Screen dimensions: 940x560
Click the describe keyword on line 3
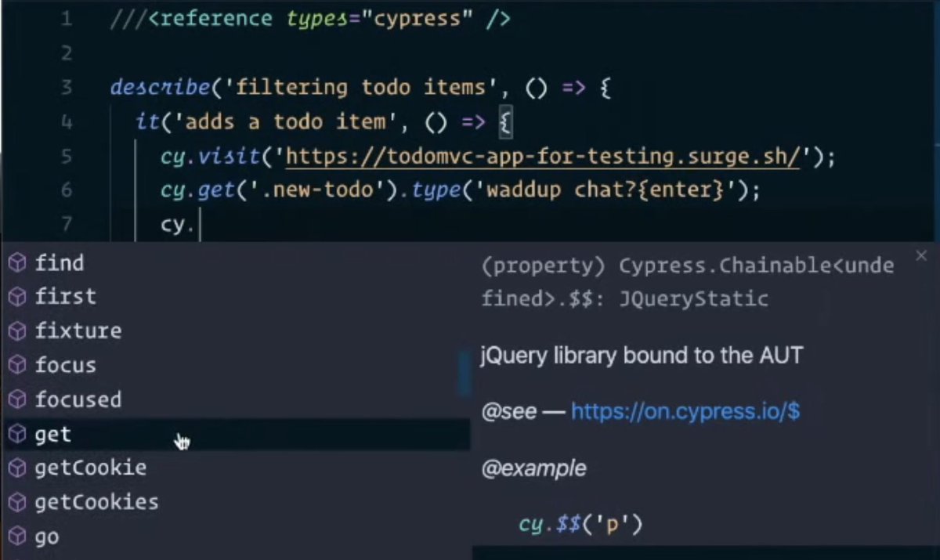tap(160, 88)
